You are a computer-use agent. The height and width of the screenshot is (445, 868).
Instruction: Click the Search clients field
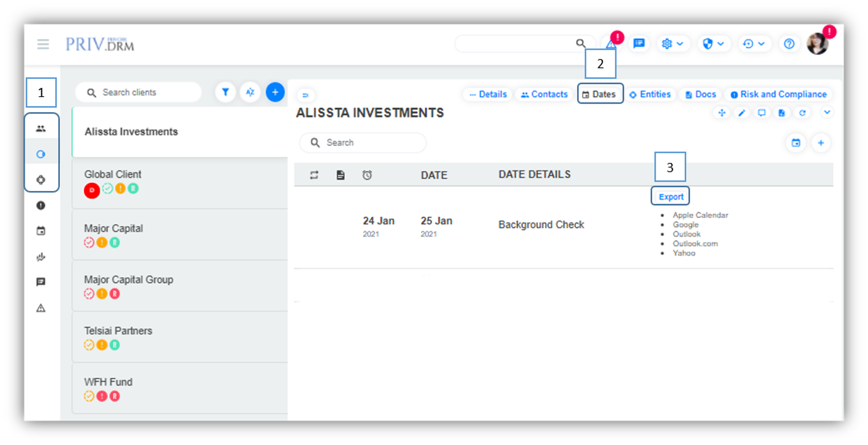(x=144, y=92)
